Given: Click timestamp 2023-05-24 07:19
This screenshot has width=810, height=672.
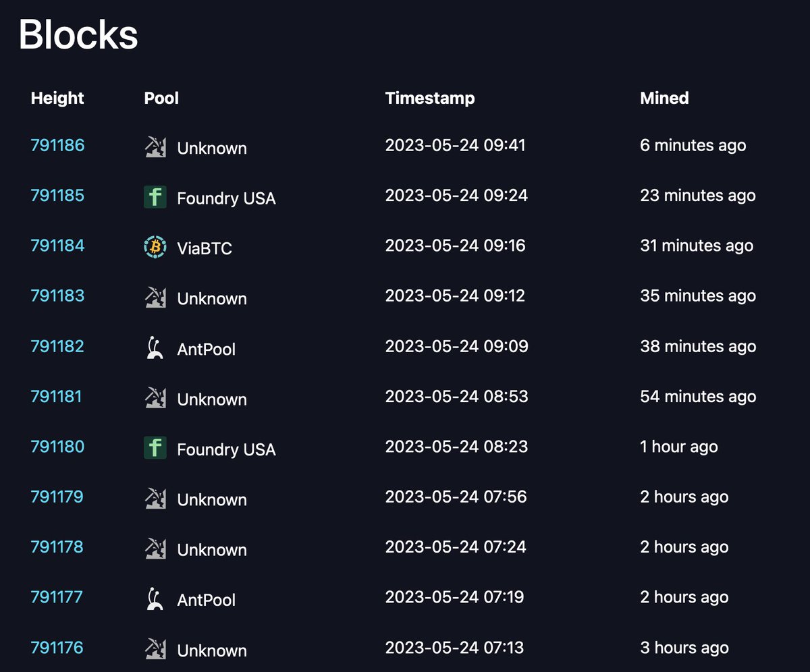Looking at the screenshot, I should pyautogui.click(x=454, y=597).
